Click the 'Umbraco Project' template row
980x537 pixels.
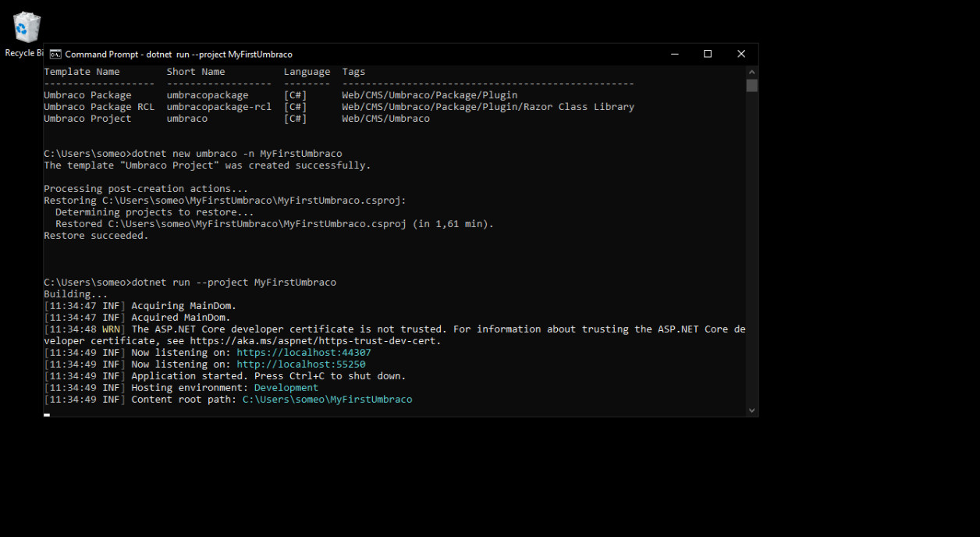click(x=236, y=119)
